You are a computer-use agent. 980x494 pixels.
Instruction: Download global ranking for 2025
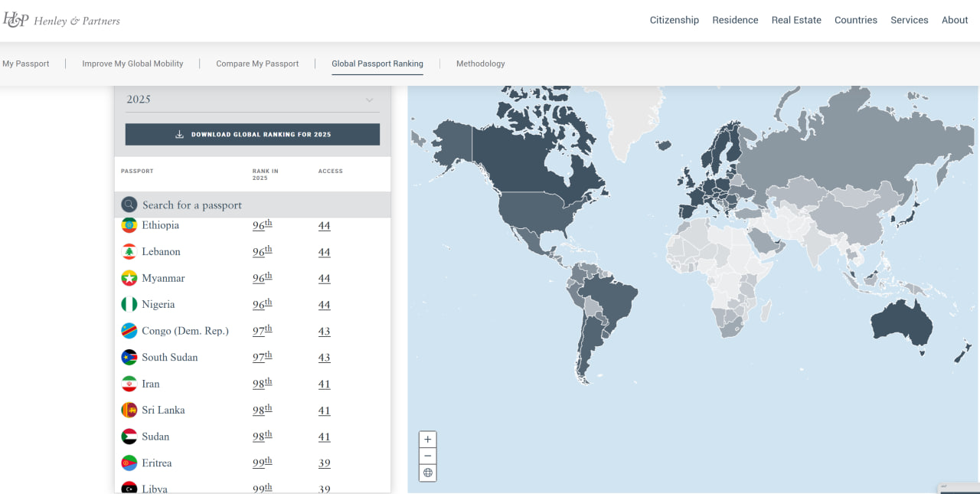click(x=252, y=134)
